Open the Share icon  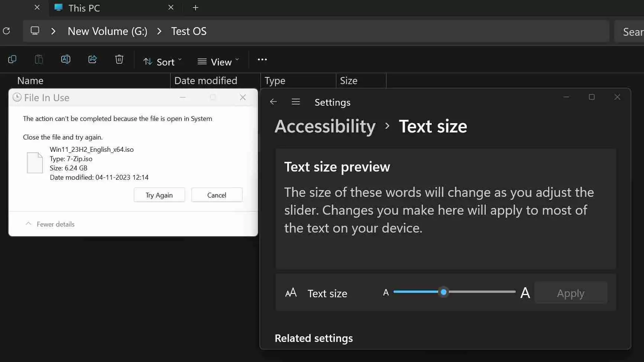[92, 59]
